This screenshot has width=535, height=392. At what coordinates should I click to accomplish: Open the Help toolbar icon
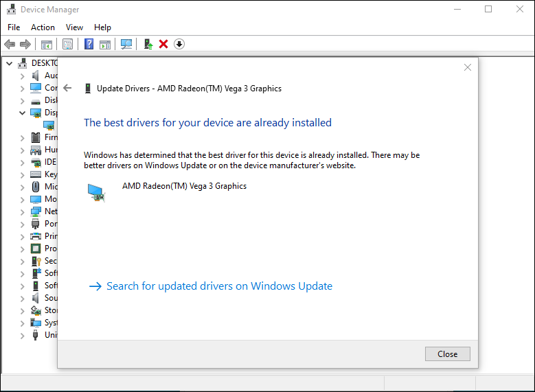(89, 44)
